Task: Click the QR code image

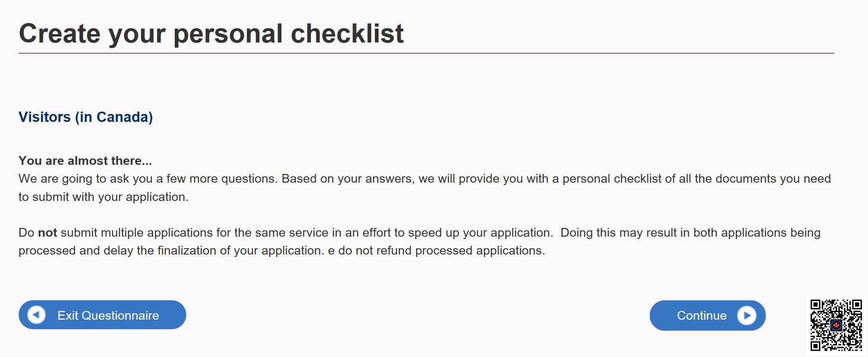Action: 836,325
